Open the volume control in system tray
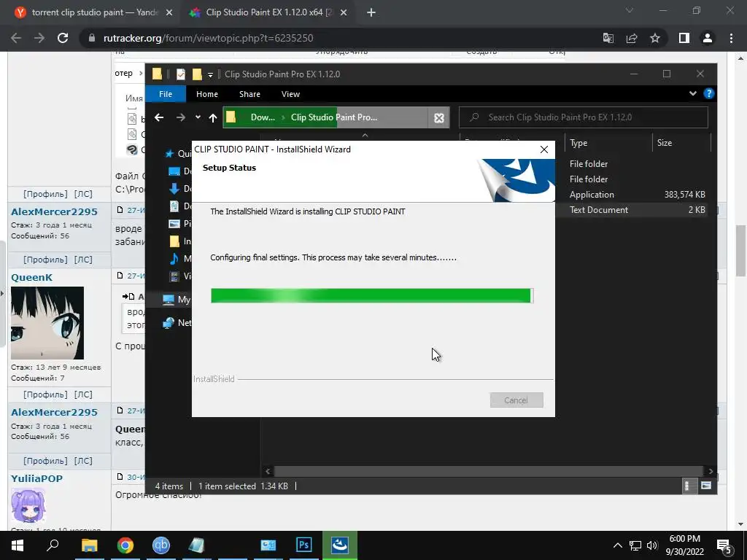747x560 pixels. pyautogui.click(x=652, y=545)
